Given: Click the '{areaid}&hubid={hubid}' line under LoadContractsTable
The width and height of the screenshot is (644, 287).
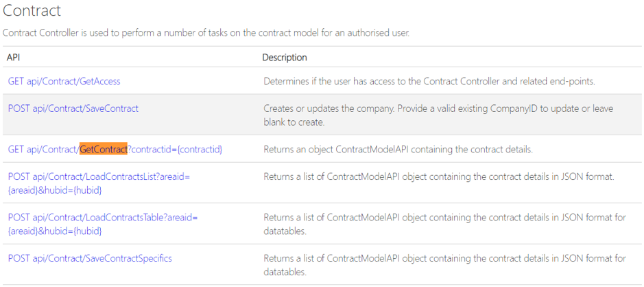Looking at the screenshot, I should point(55,231).
